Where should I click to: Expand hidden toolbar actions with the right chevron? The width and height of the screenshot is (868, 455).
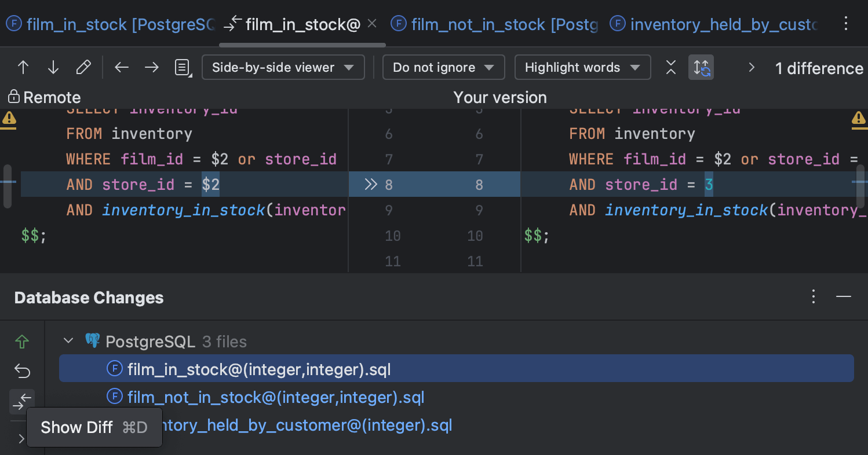[x=751, y=67]
